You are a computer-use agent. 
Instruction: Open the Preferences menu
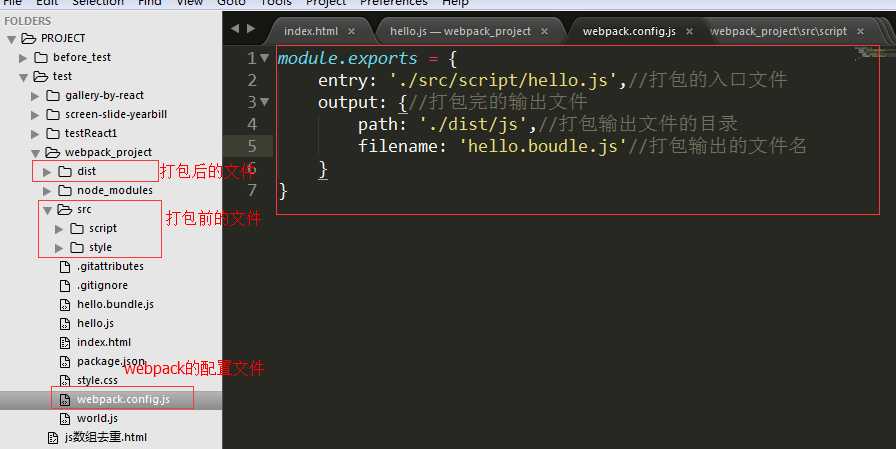point(394,3)
